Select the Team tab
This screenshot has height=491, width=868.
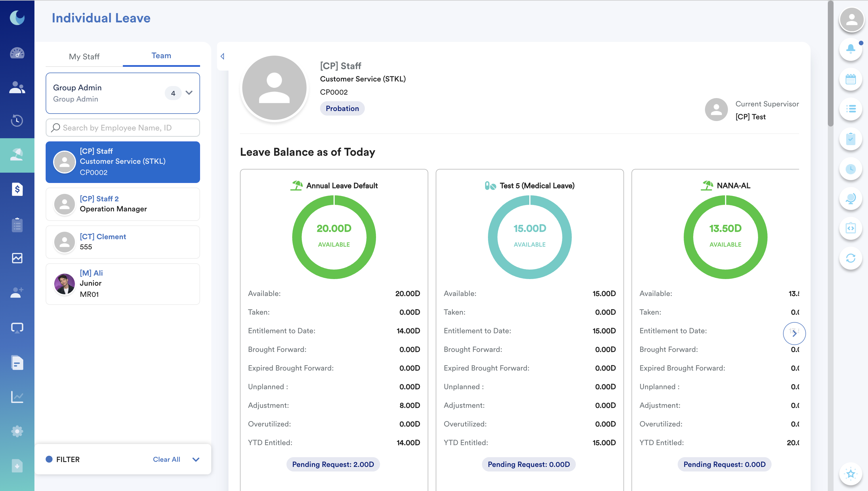161,56
